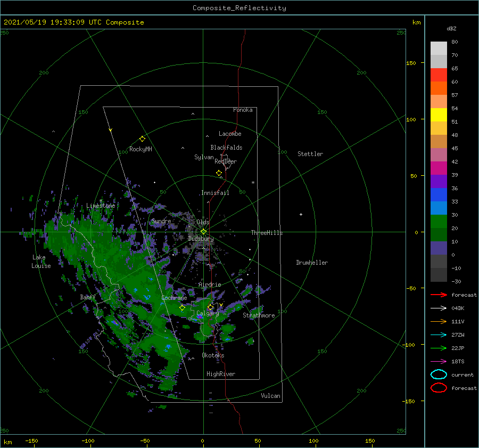Click the 04DK legend text

click(458, 308)
